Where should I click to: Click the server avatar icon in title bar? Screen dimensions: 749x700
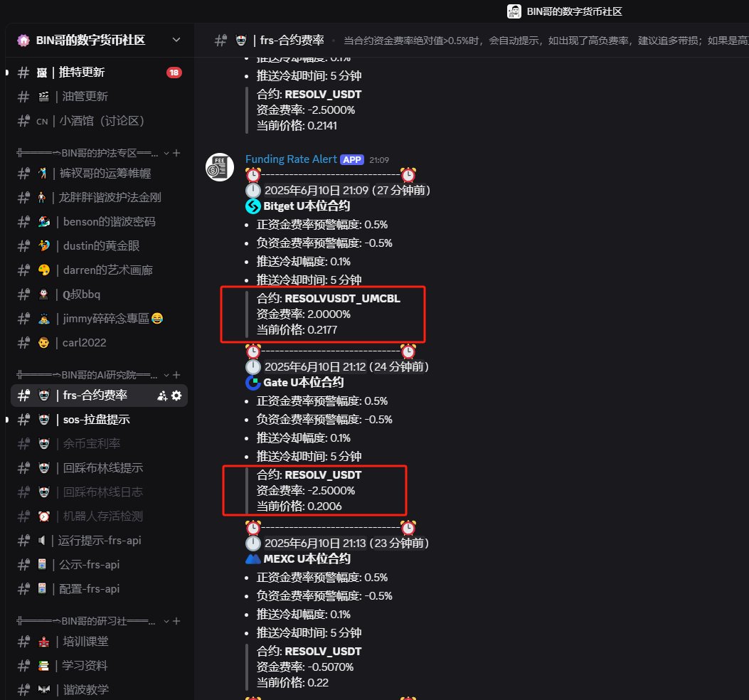point(514,11)
